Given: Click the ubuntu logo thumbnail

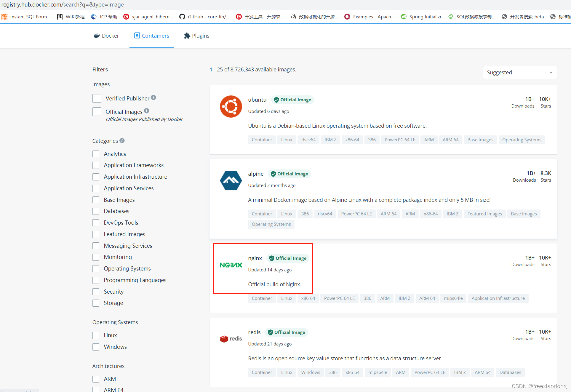Looking at the screenshot, I should (231, 106).
